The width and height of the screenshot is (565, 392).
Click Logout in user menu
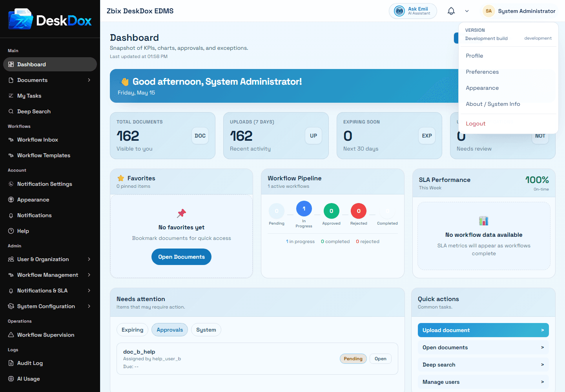click(508, 123)
